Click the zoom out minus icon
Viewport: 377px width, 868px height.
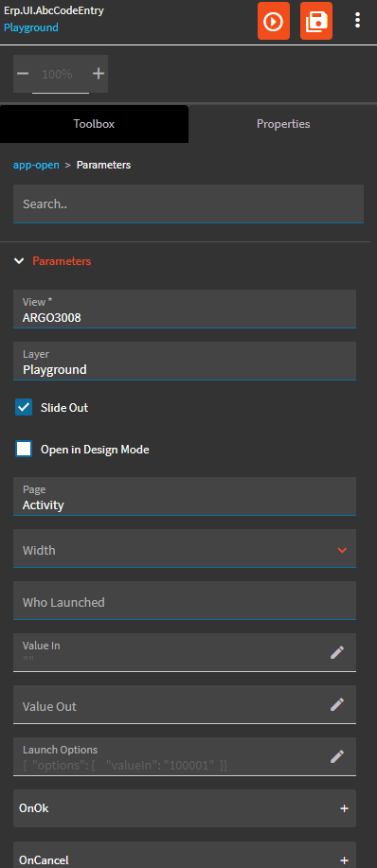coord(23,74)
